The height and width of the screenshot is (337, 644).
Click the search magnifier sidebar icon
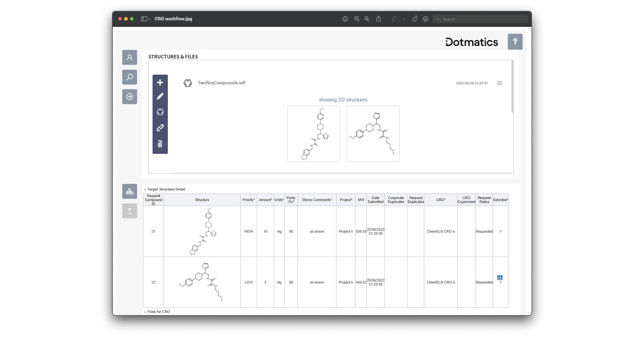coord(130,77)
